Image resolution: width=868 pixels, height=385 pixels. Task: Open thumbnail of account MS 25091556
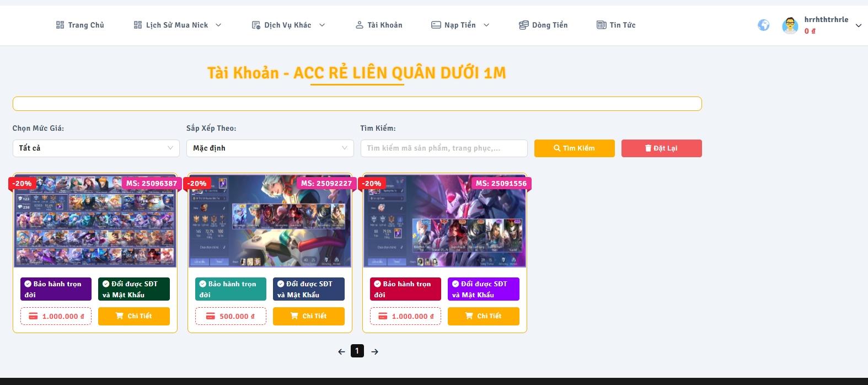444,221
